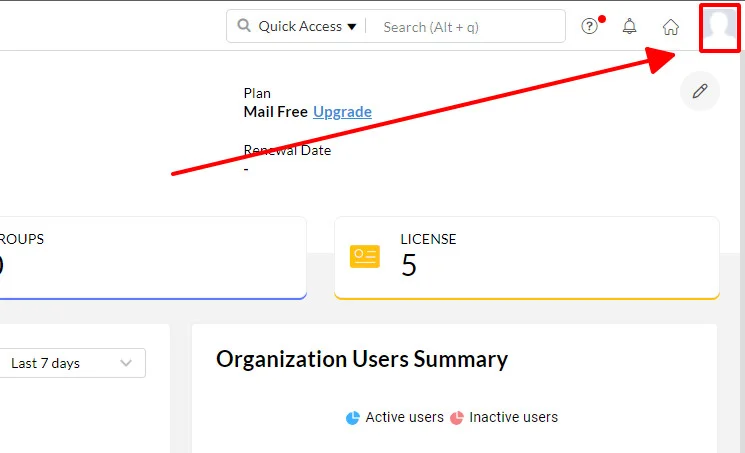Go to the home icon
The height and width of the screenshot is (453, 745).
tap(671, 27)
